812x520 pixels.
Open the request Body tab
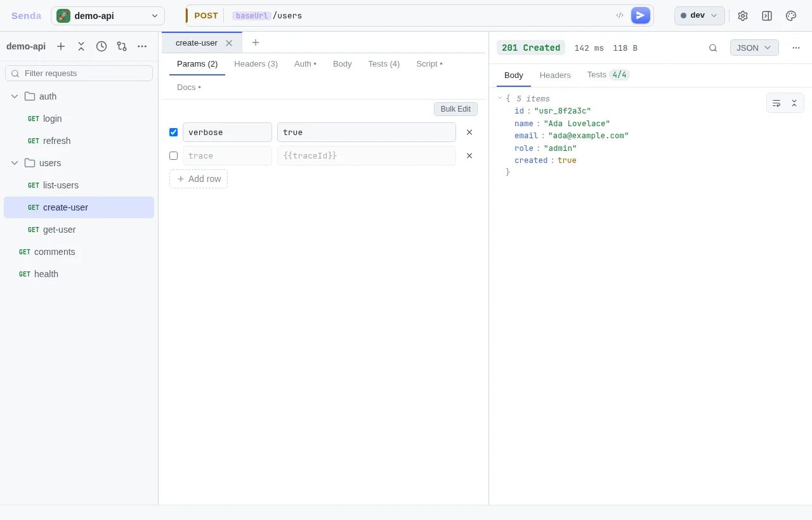point(342,64)
